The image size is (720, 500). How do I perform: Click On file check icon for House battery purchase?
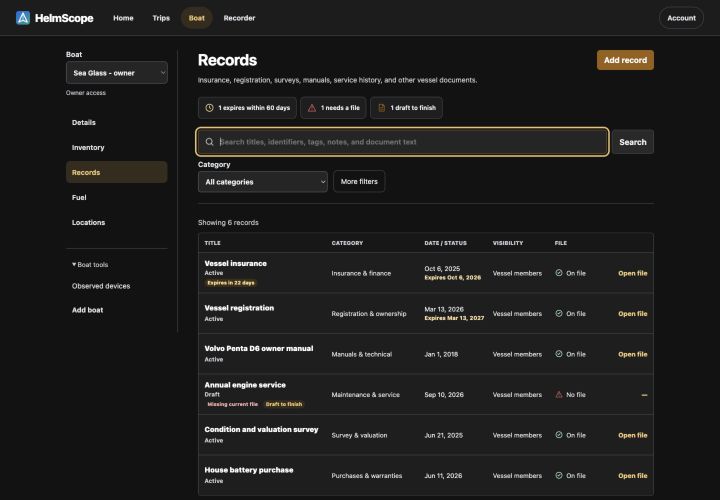(559, 475)
